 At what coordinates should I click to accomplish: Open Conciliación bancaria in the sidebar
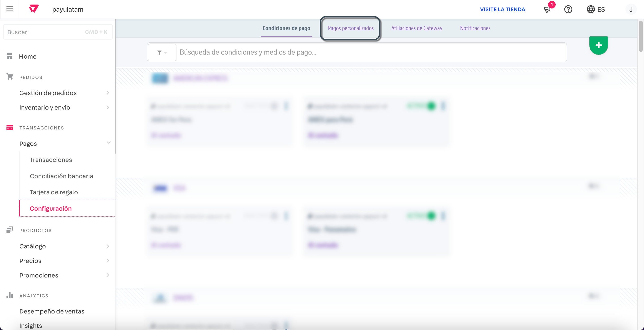click(61, 176)
